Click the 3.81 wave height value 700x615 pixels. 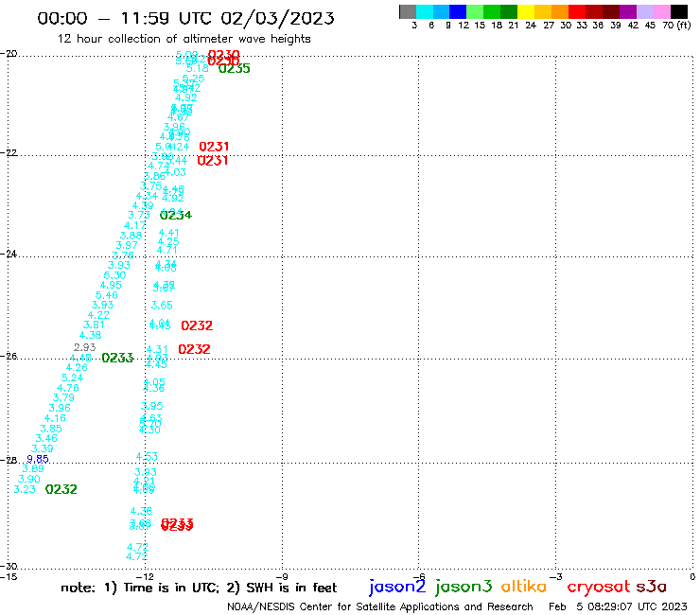94,325
